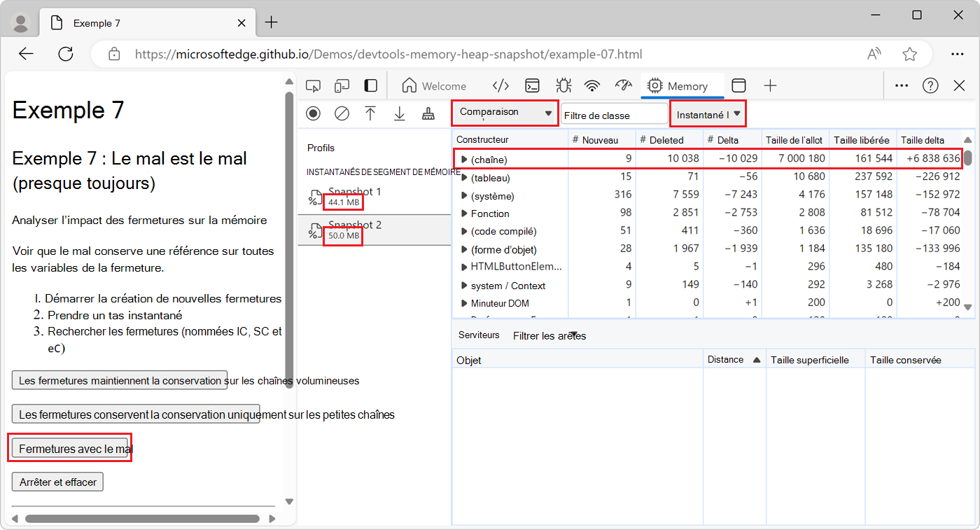Click the Filtre de classe input field
The image size is (980, 530).
pyautogui.click(x=614, y=115)
